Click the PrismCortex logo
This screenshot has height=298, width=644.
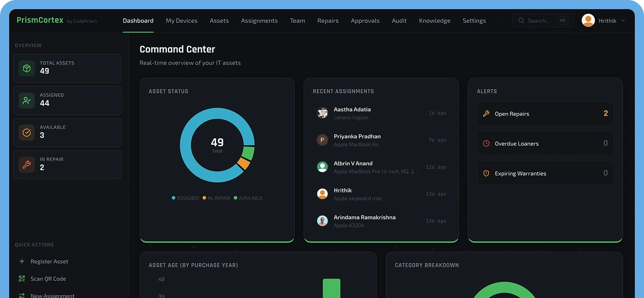40,20
